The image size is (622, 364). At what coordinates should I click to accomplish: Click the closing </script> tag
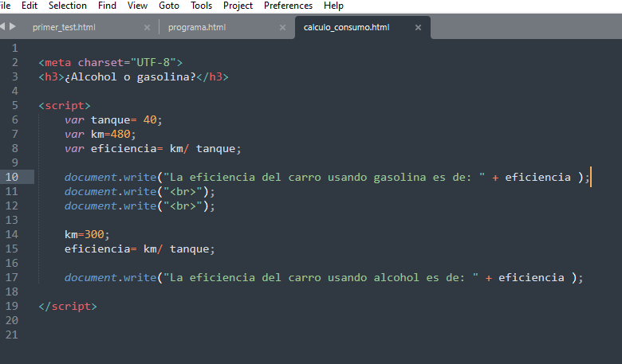pos(68,307)
